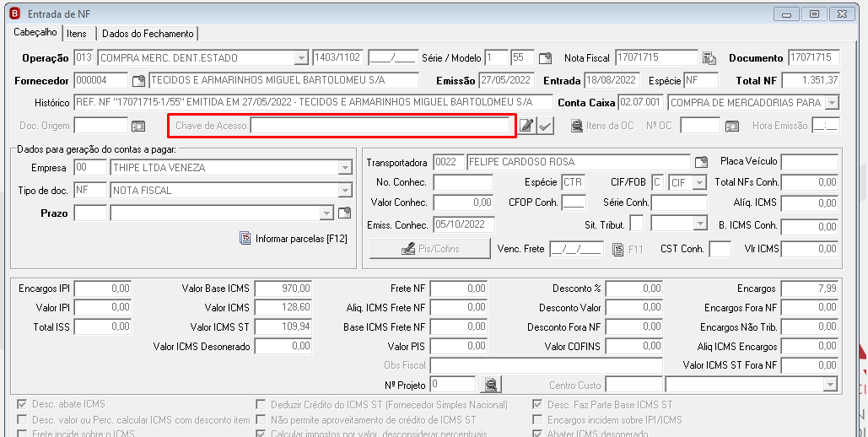This screenshot has height=437, width=868.
Task: Toggle Calcular impostos por valor checkbox
Action: [261, 434]
